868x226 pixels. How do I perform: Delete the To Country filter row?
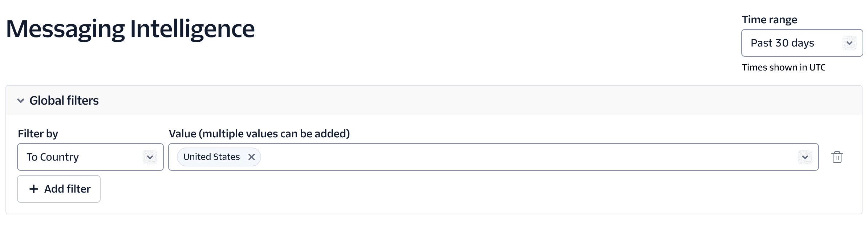coord(837,157)
